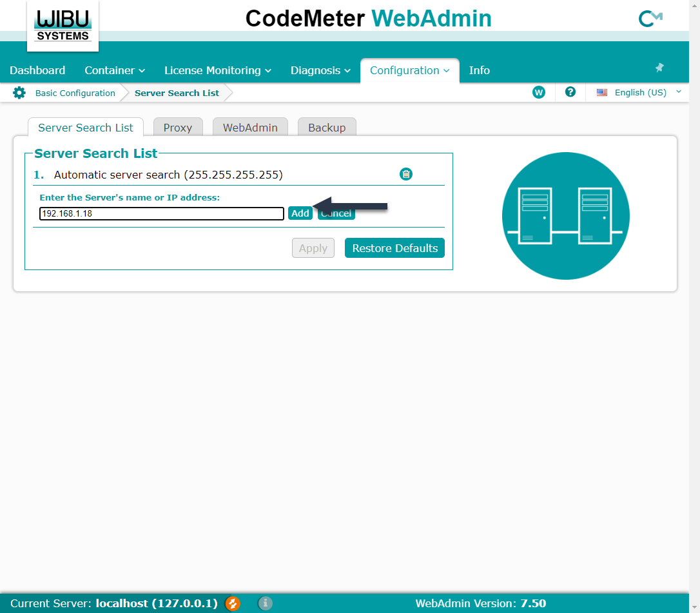Go to the Dashboard menu item
This screenshot has width=700, height=613.
click(x=37, y=70)
